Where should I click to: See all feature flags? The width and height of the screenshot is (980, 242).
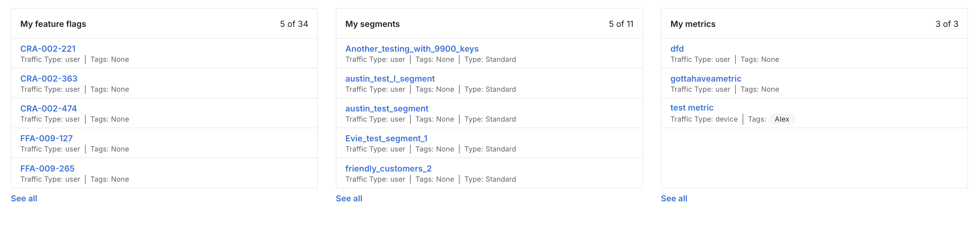tap(24, 199)
